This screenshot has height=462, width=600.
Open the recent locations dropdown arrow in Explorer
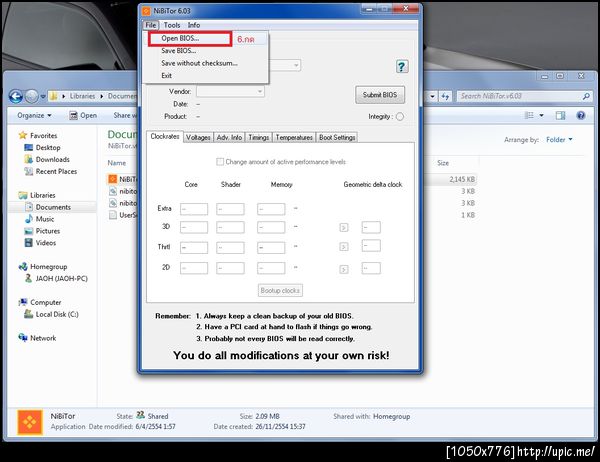coord(43,96)
